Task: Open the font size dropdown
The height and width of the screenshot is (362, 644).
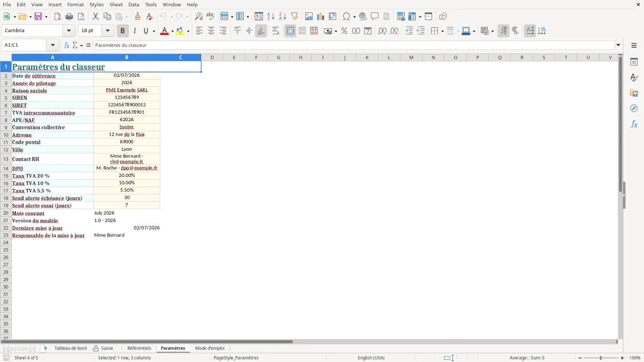Action: click(x=108, y=31)
